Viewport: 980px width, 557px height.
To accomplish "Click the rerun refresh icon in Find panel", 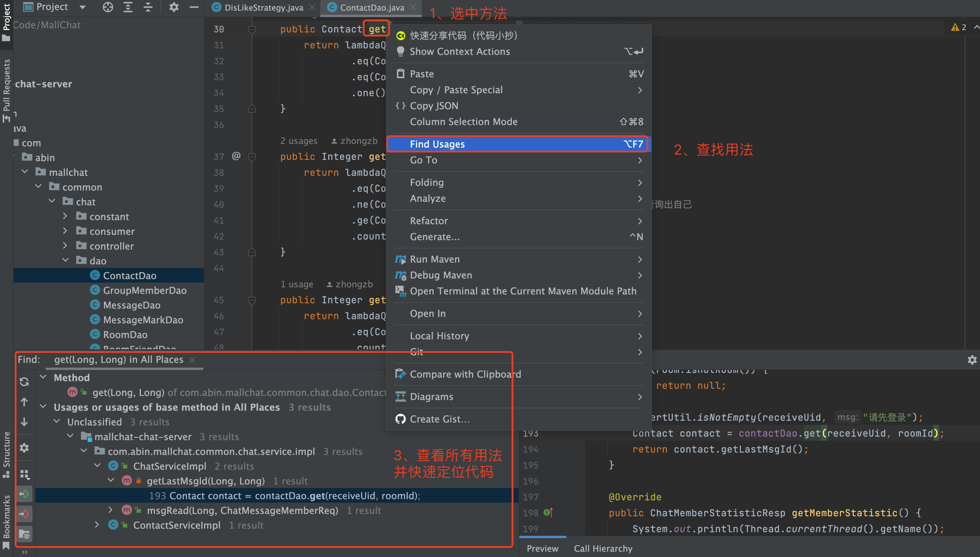I will [24, 381].
